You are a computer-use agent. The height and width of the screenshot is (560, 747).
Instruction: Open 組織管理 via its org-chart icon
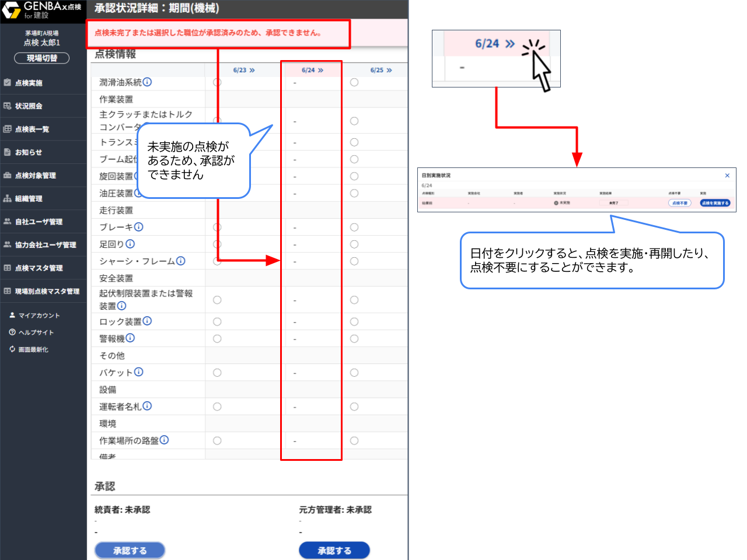pos(8,198)
